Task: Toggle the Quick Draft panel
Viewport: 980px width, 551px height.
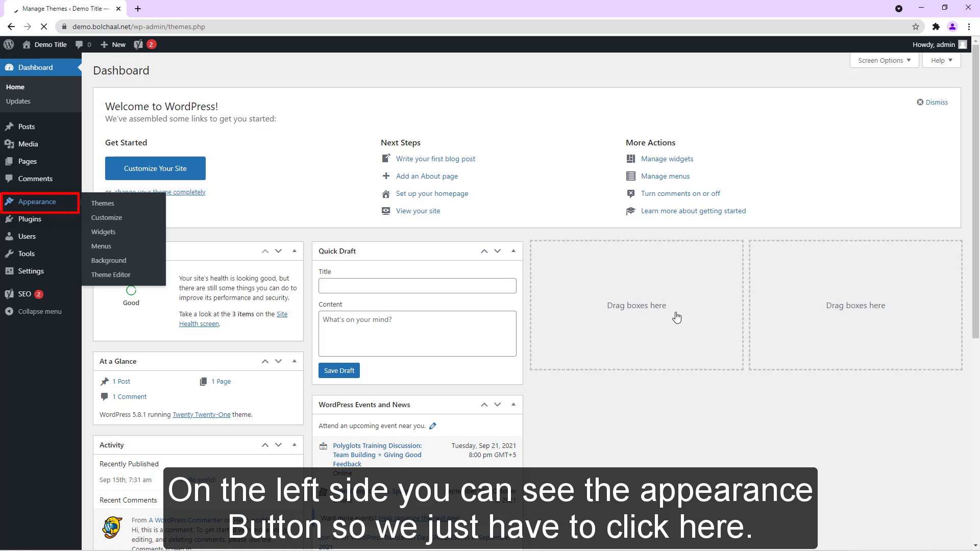Action: tap(513, 251)
